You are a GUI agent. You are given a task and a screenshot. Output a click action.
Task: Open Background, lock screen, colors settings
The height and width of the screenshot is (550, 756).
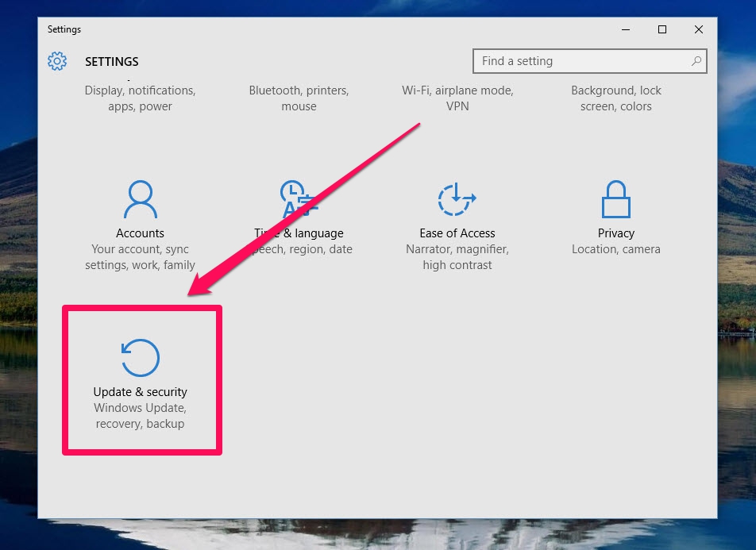pos(616,98)
